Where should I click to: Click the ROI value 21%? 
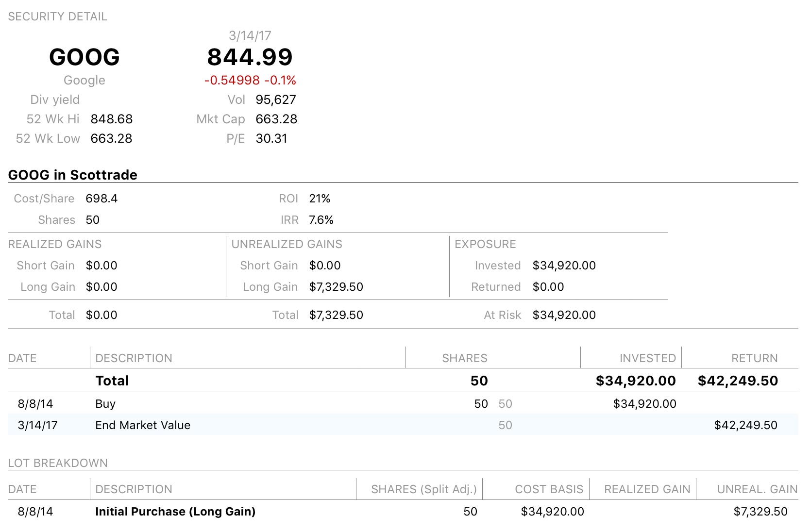(x=320, y=199)
